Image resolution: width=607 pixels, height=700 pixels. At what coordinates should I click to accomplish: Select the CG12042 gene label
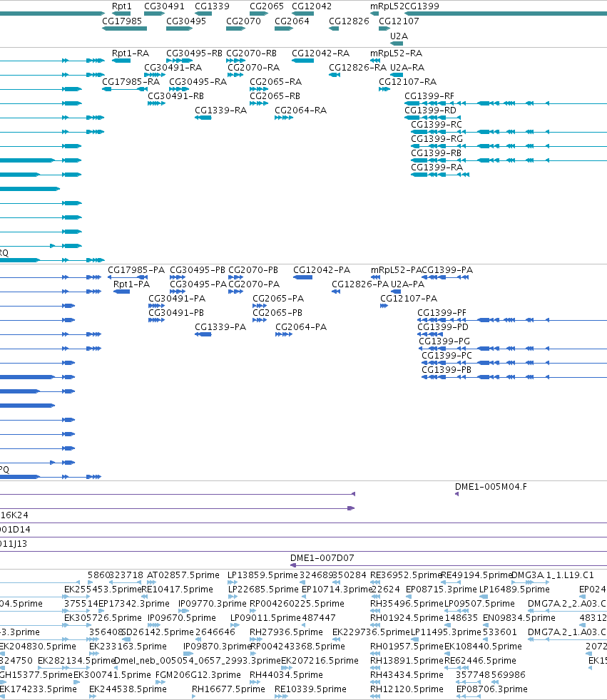(x=311, y=6)
